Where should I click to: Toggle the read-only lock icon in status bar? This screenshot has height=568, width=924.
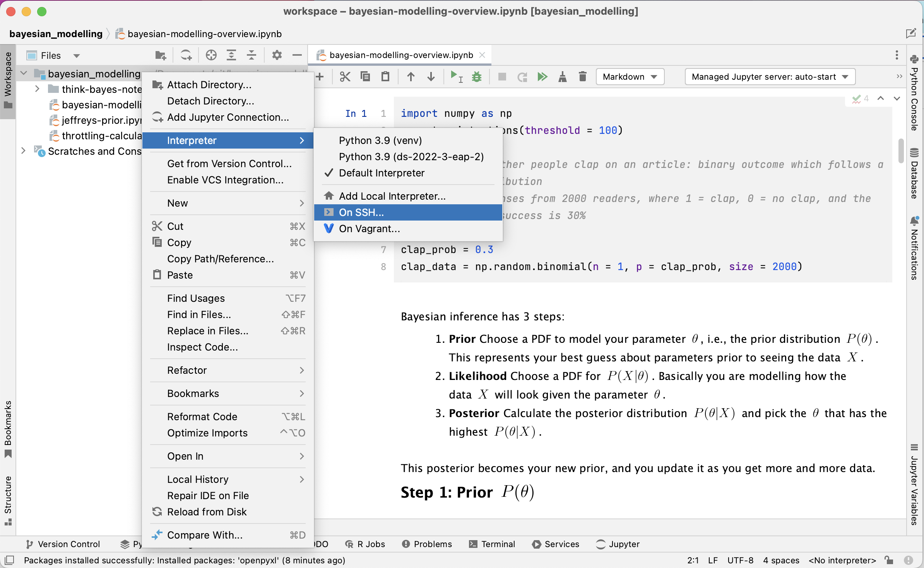[x=889, y=560]
